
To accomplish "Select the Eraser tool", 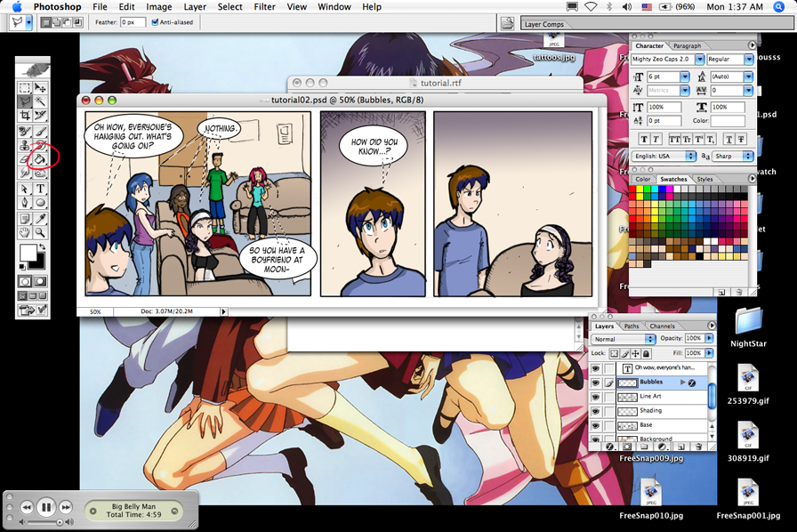I will pos(24,160).
